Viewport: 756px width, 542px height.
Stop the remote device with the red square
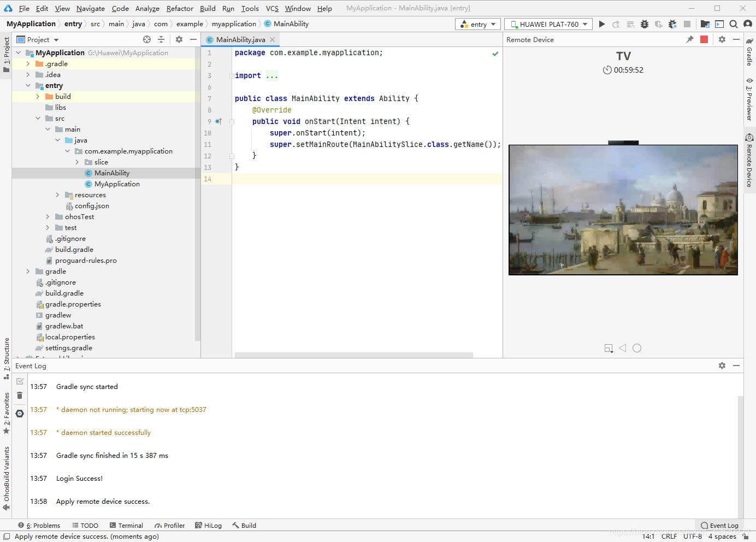point(704,39)
